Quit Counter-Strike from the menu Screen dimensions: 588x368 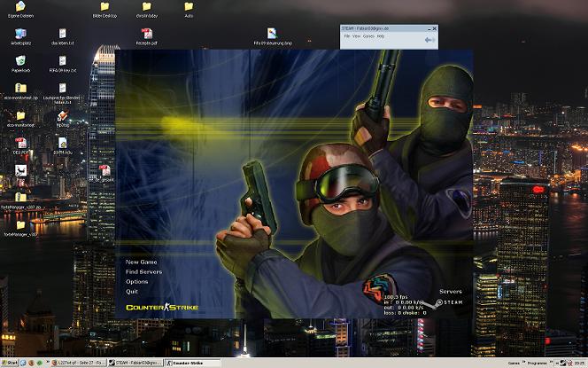132,292
